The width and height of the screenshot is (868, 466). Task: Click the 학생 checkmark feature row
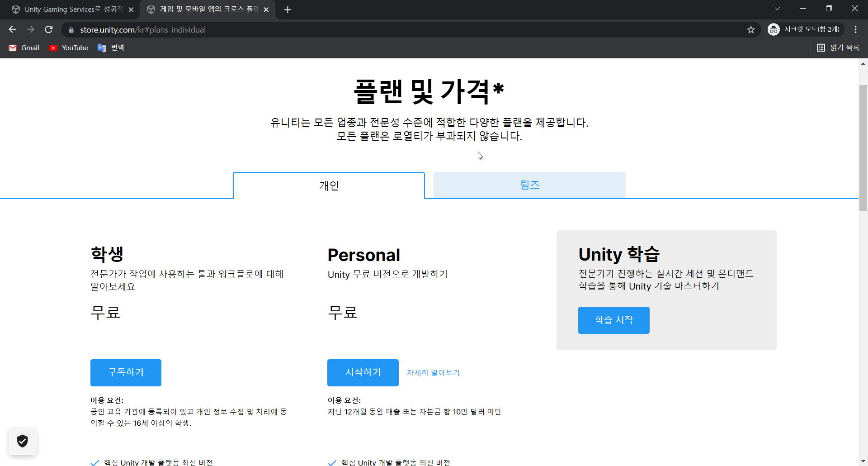(x=151, y=462)
